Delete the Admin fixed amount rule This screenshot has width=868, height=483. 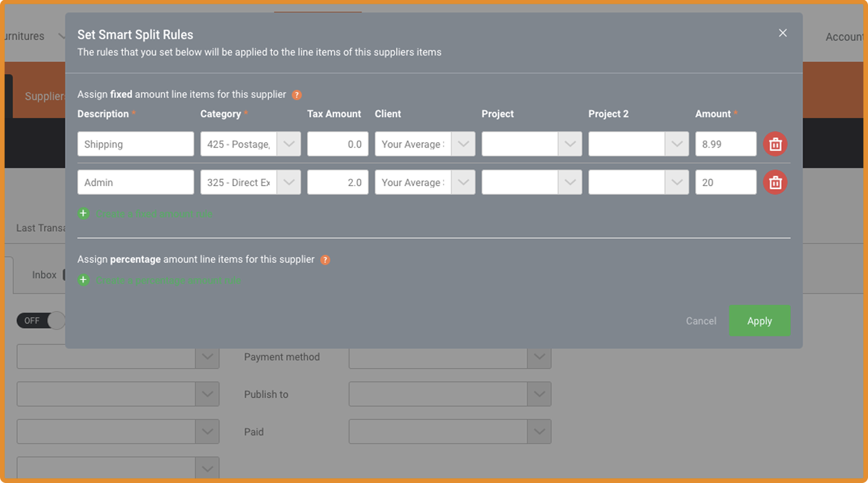click(775, 182)
